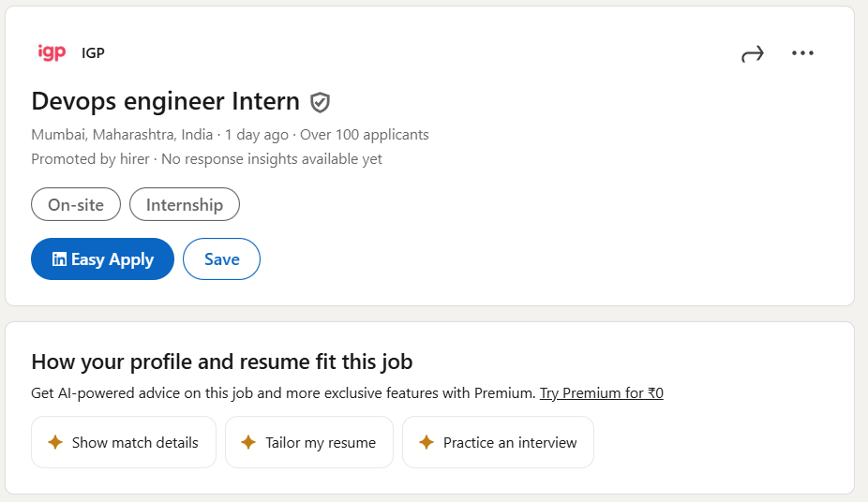Image resolution: width=868 pixels, height=502 pixels.
Task: Click the Get AI-powered advice description text
Action: (x=283, y=393)
